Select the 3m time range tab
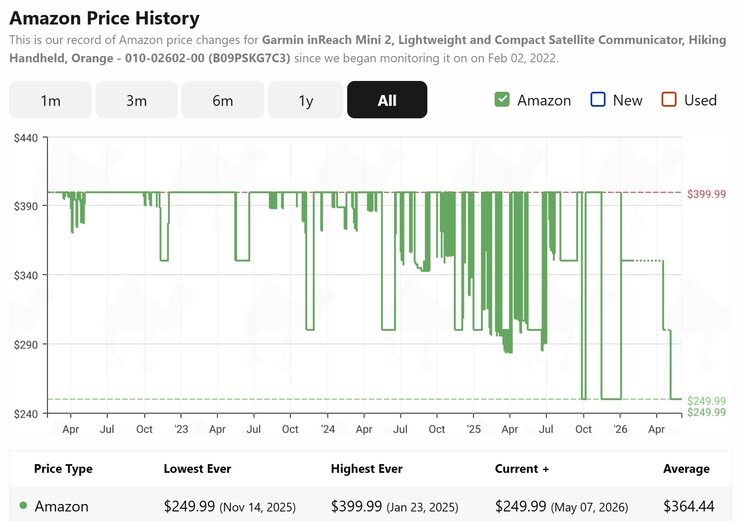 click(136, 100)
